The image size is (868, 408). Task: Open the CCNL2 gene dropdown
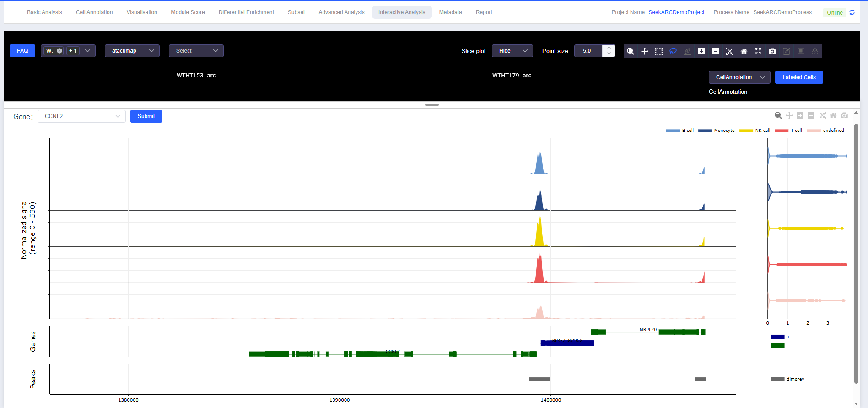tap(81, 116)
